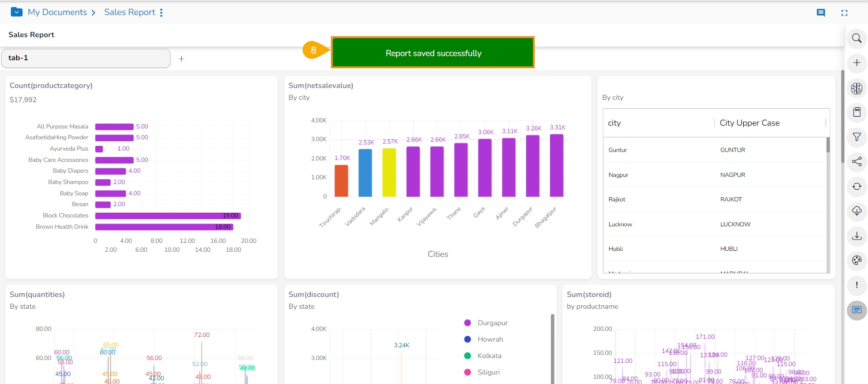Click the Bhagalpur bar in city chart

[x=556, y=166]
